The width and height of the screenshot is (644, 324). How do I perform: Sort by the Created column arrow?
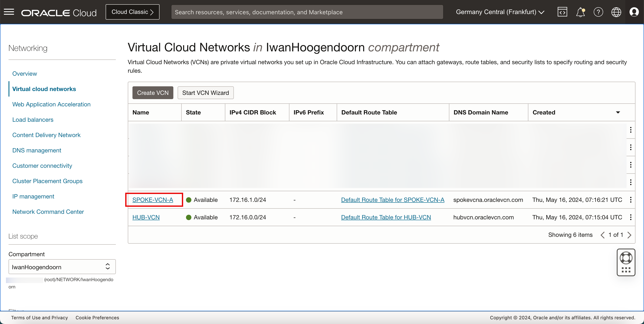618,112
